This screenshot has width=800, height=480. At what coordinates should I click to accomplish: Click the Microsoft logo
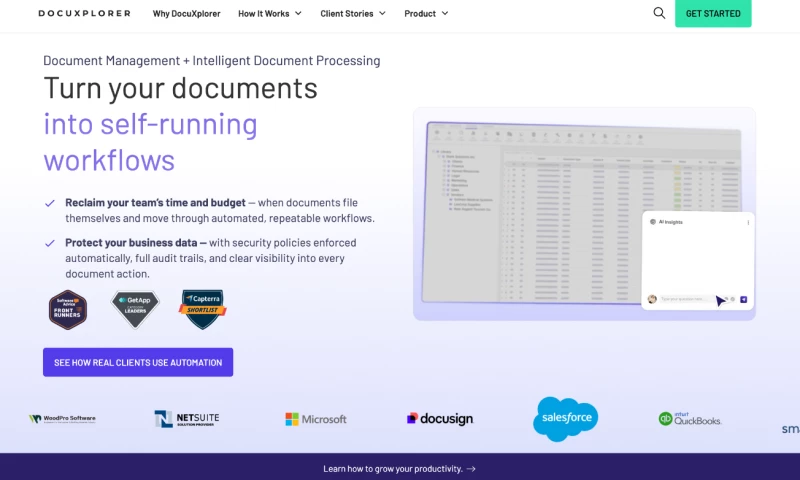click(316, 419)
